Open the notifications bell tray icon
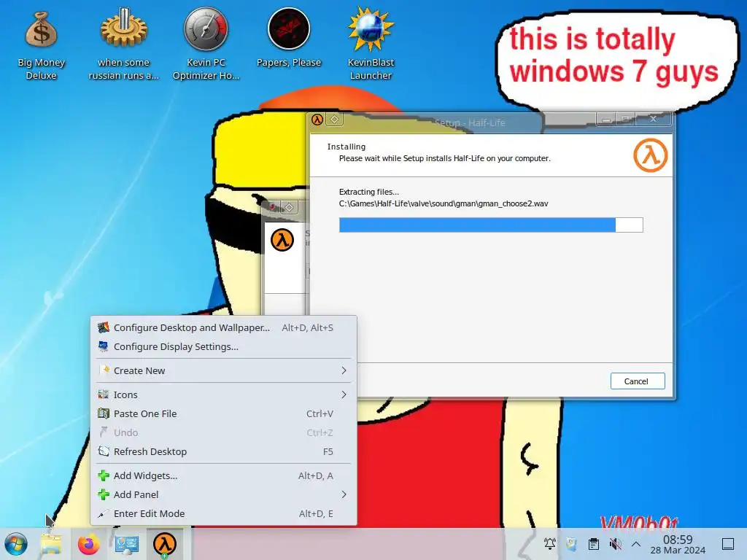Screen dimensions: 747x560 coord(550,543)
